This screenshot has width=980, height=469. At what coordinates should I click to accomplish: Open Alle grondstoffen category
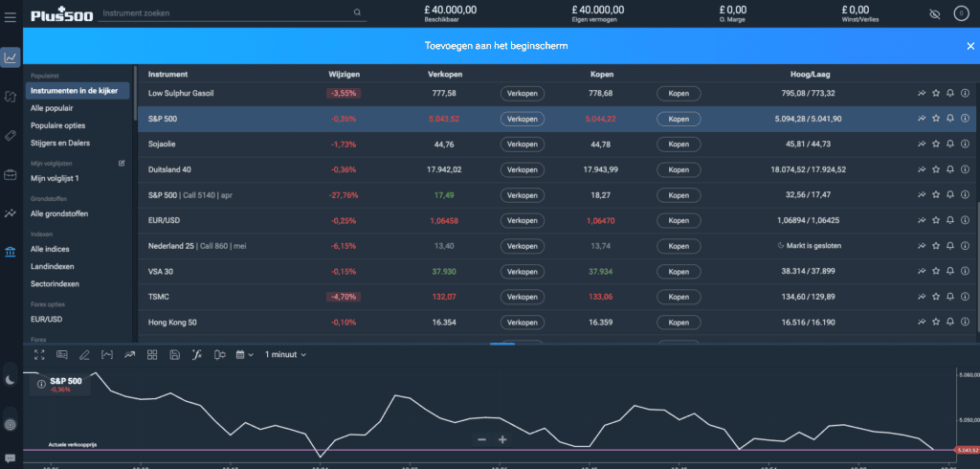click(59, 213)
